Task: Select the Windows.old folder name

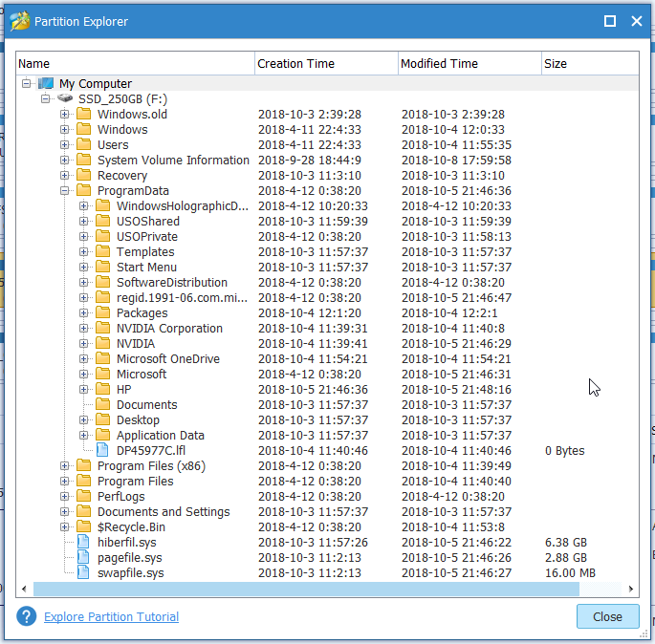Action: tap(132, 114)
